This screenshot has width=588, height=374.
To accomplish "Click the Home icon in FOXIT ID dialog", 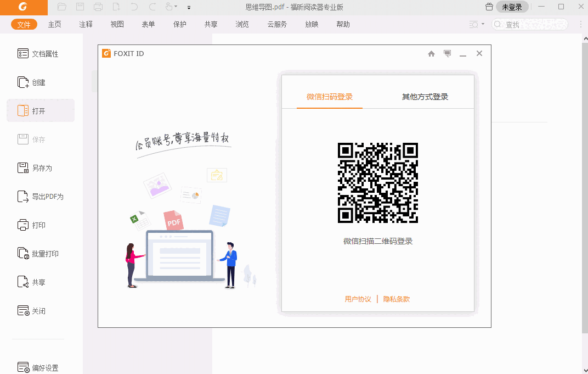I will click(x=431, y=54).
